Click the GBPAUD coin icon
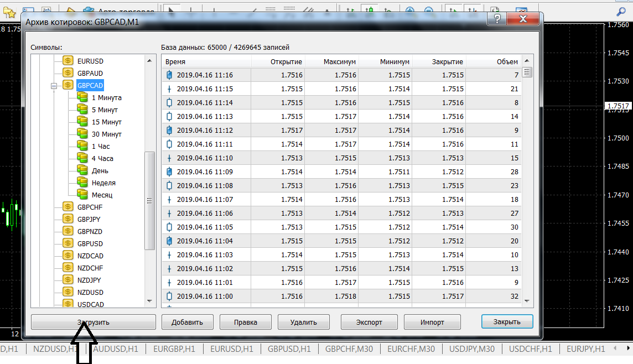Screen dimensions: 633x364 click(68, 73)
